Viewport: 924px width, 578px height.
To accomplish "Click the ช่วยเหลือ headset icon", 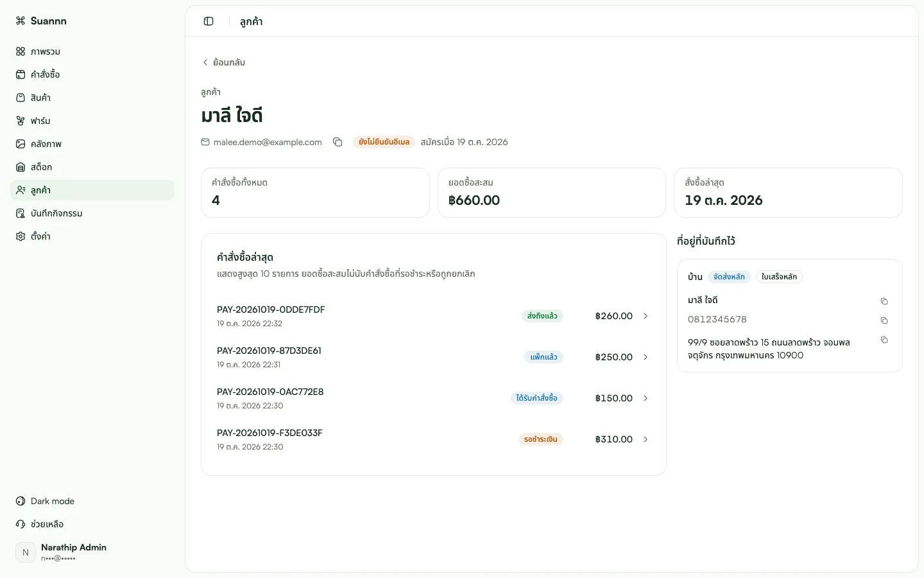I will tap(21, 524).
